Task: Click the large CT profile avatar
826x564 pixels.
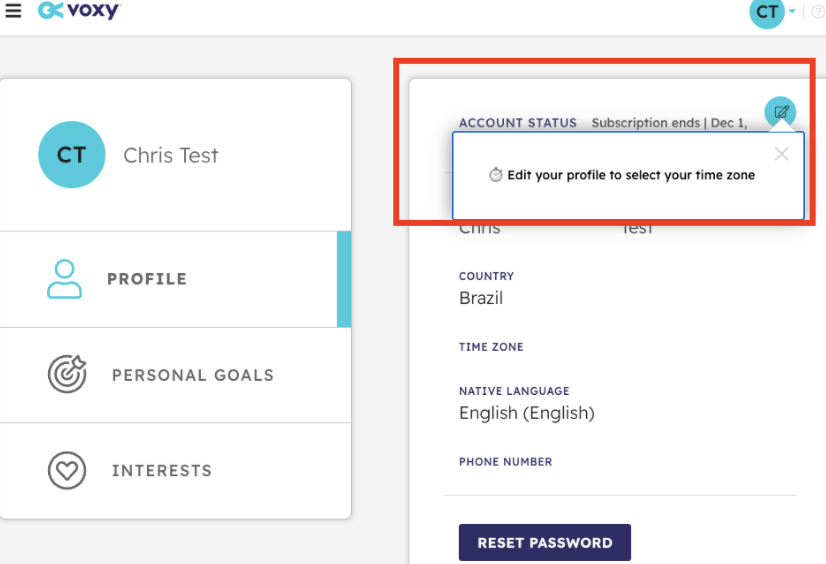Action: pos(72,155)
